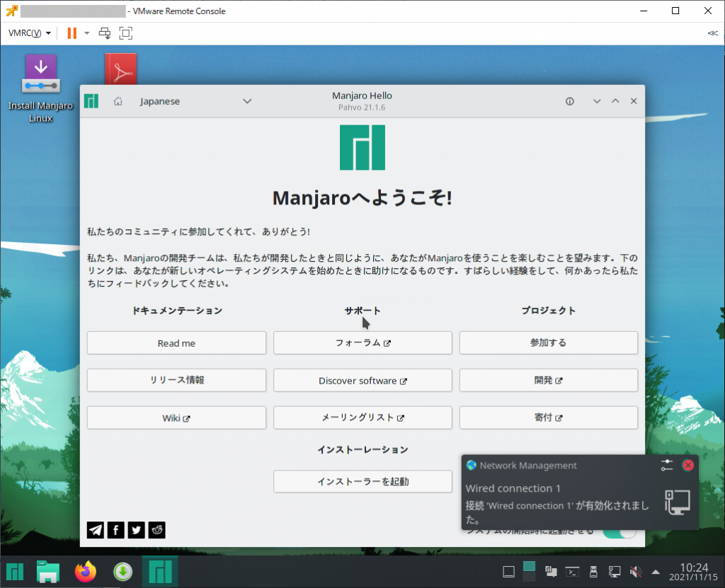725x588 pixels.
Task: Select the Install Manjaro Linux desktop icon
Action: tap(40, 88)
